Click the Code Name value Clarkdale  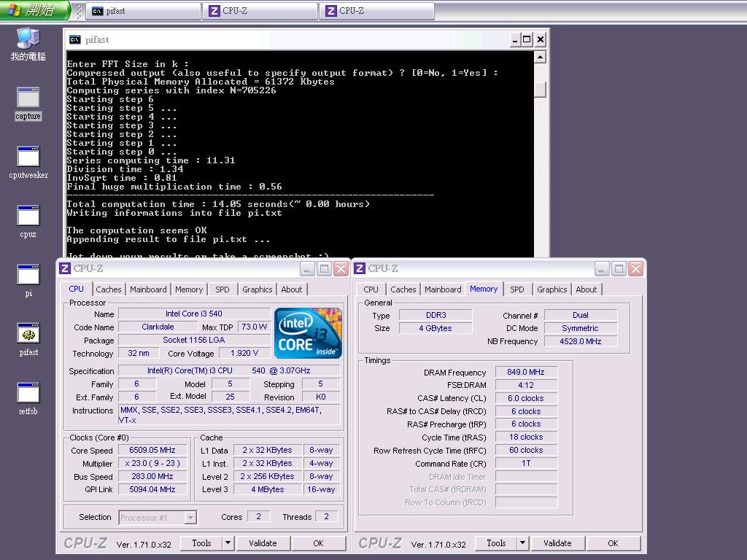click(x=158, y=327)
